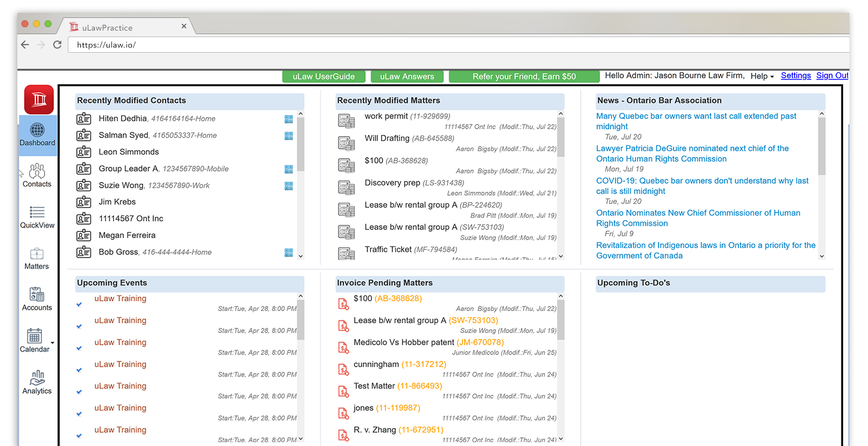The height and width of the screenshot is (446, 868).
Task: Click the blue grid icon beside Salman Syed
Action: tap(289, 136)
